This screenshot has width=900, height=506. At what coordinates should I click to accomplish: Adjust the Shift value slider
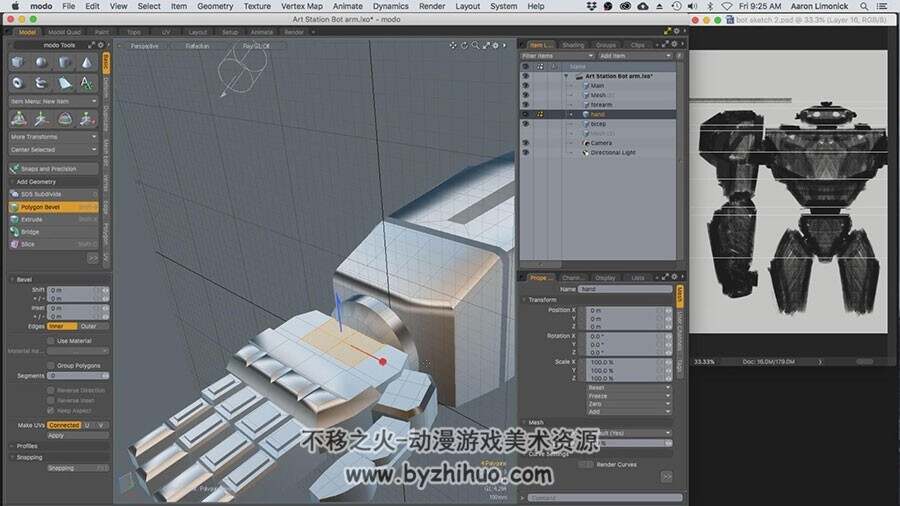[x=77, y=290]
